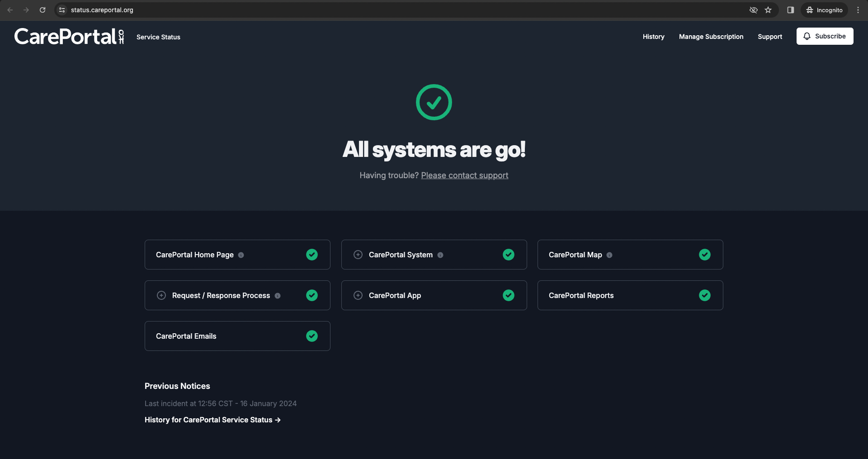The width and height of the screenshot is (868, 459).
Task: Toggle the browser side panel icon
Action: point(791,10)
